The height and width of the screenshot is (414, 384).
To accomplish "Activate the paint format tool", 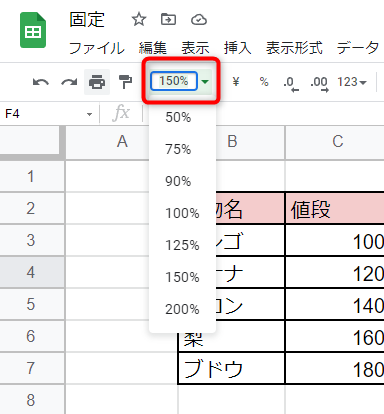I will coord(125,82).
